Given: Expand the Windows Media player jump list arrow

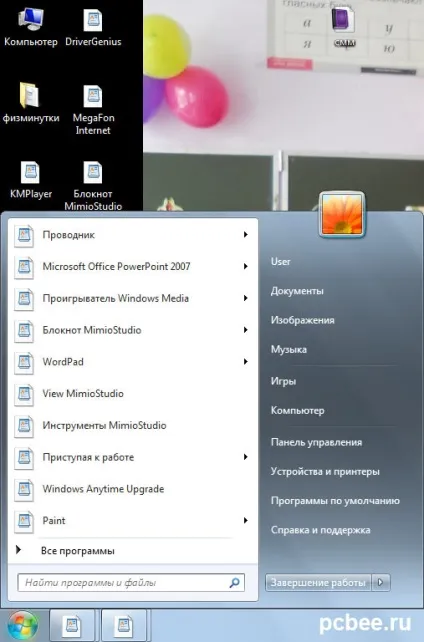Looking at the screenshot, I should (246, 298).
